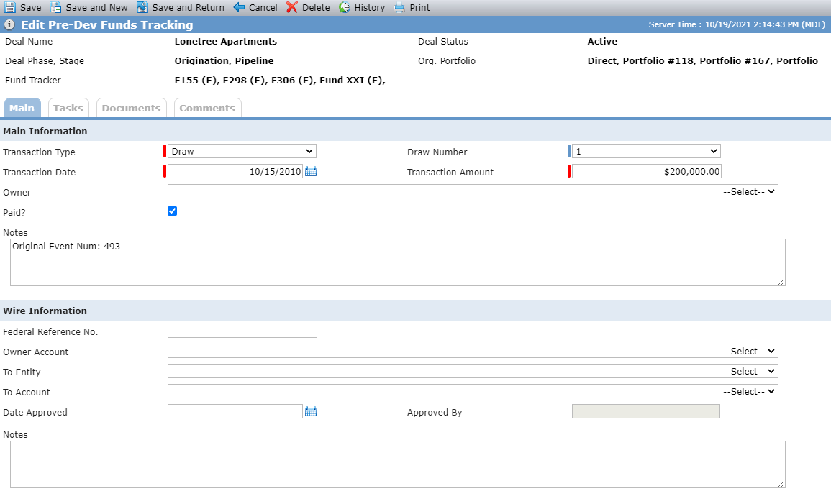Focus the Transaction Amount field
This screenshot has height=504, width=831.
(x=647, y=171)
